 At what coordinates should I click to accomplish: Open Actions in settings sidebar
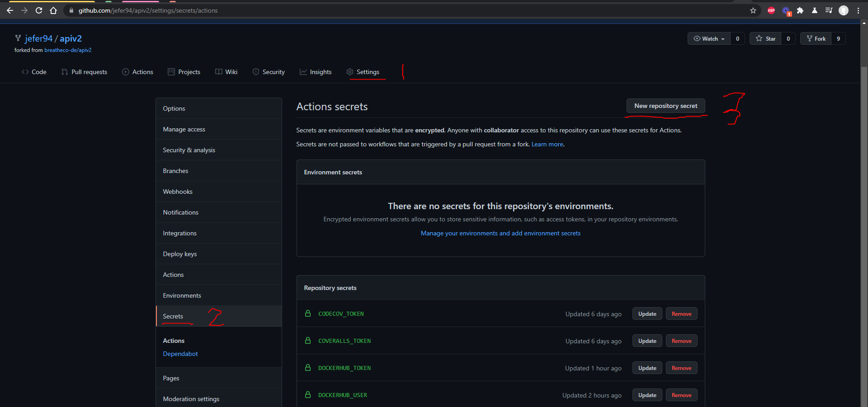coord(219,275)
